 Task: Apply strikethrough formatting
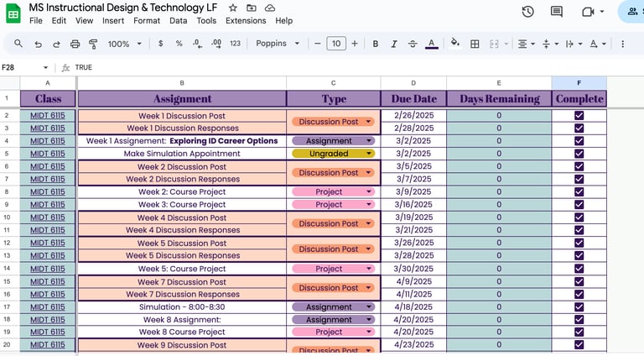tap(413, 44)
